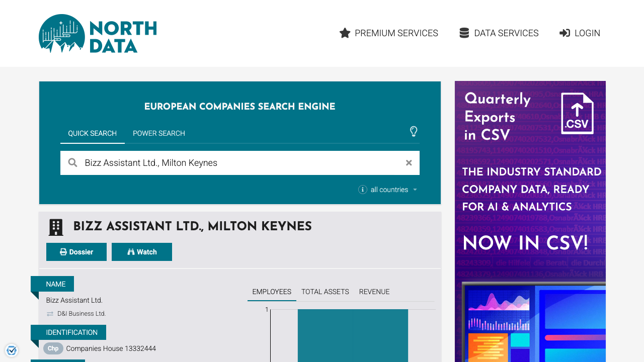Select the Total Assets tab

[x=325, y=292]
